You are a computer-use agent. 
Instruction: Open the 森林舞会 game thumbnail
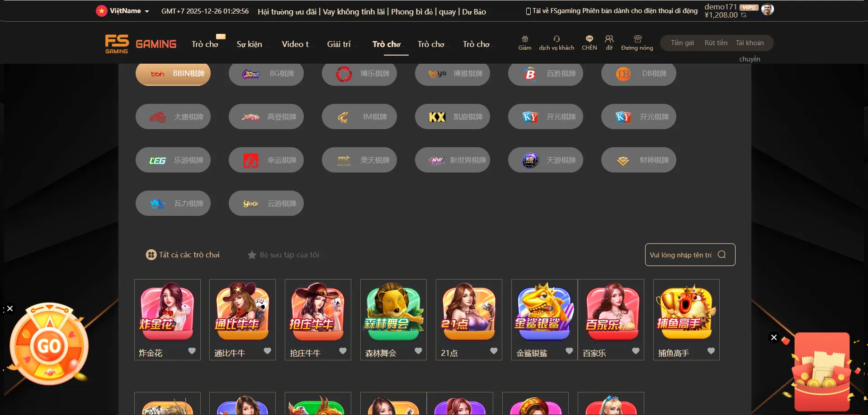point(393,312)
